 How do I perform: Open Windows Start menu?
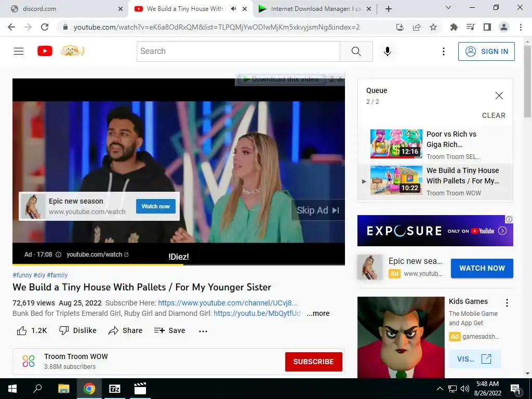point(12,389)
